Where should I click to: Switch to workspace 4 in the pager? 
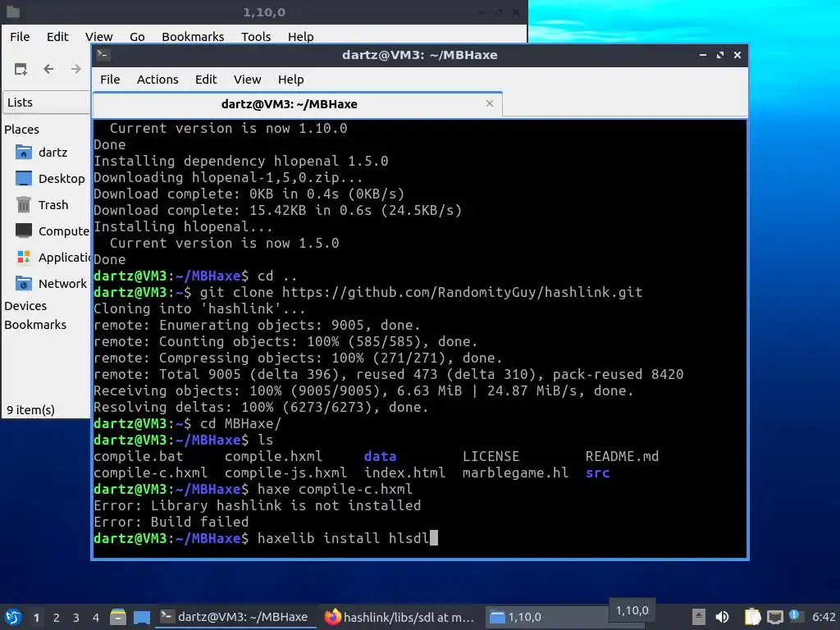96,618
